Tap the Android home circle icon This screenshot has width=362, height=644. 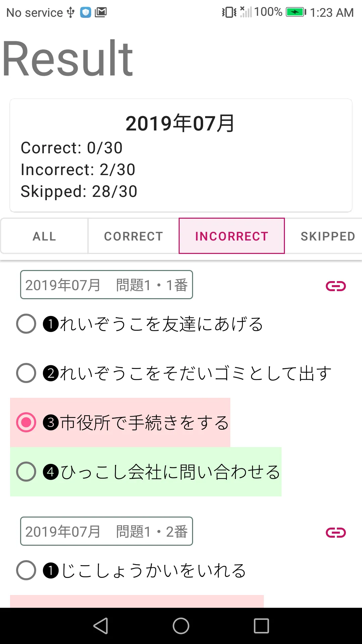point(181,626)
